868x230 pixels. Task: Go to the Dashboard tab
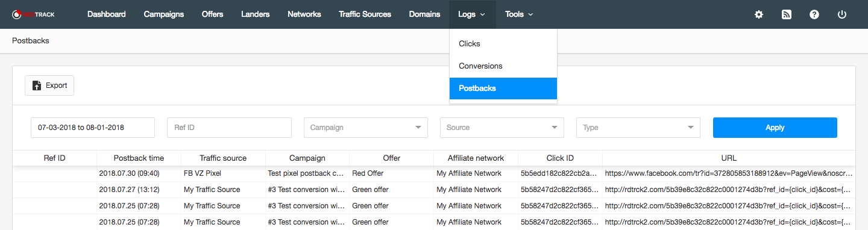pos(107,14)
